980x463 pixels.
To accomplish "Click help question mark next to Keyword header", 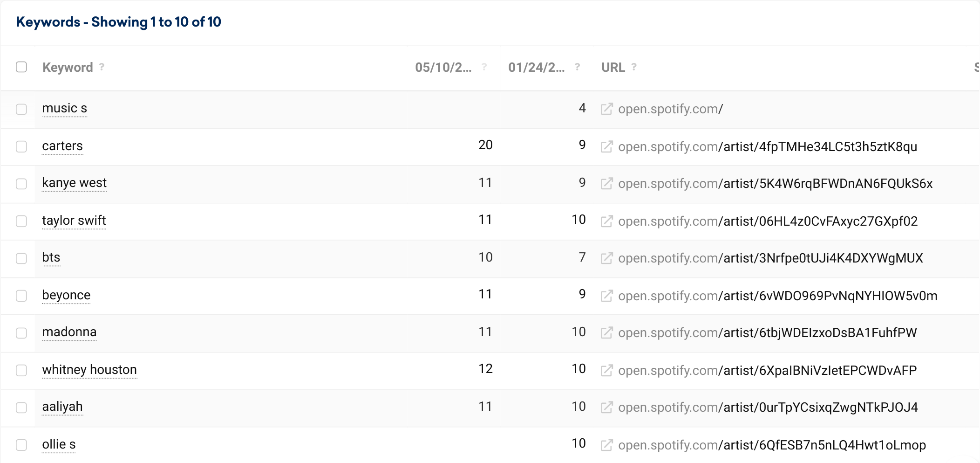I will click(x=102, y=67).
